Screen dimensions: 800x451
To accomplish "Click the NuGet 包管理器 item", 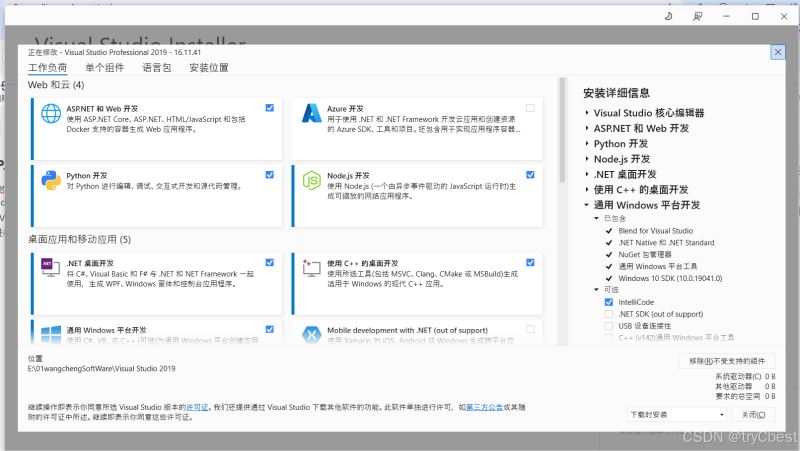I will (645, 254).
